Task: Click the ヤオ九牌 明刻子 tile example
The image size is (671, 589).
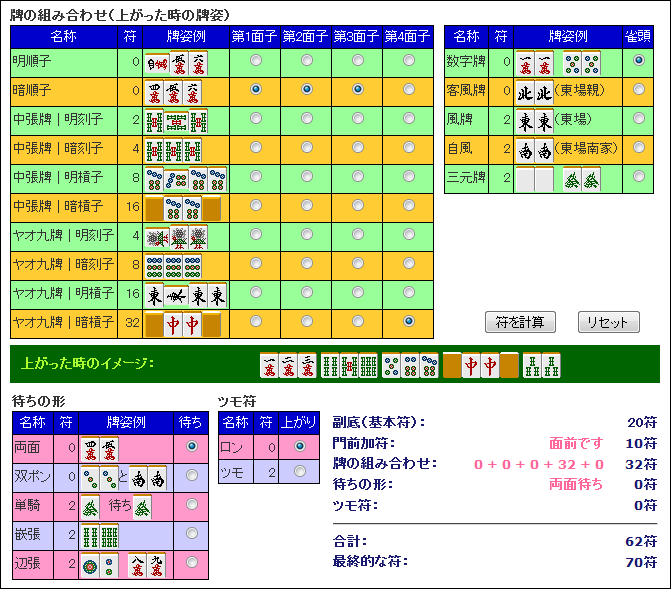Action: coord(176,237)
